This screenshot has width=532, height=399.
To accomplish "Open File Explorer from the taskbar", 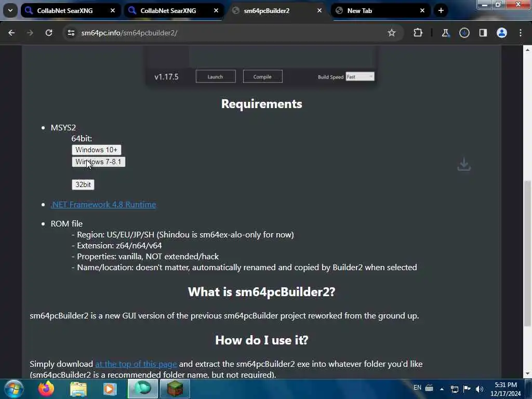I will [78, 389].
